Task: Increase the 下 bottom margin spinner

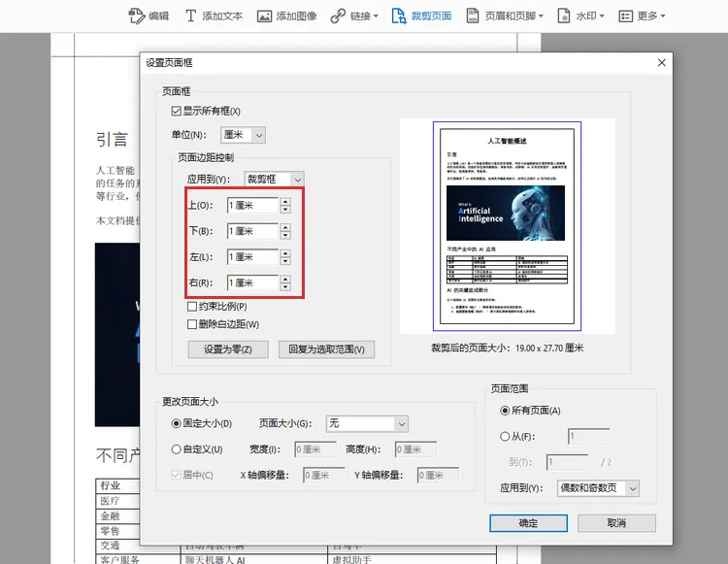Action: click(x=285, y=227)
